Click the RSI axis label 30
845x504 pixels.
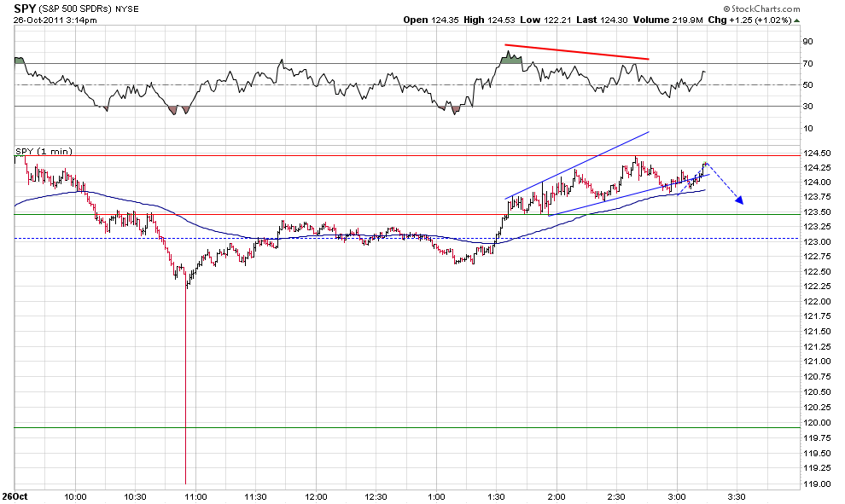click(807, 107)
